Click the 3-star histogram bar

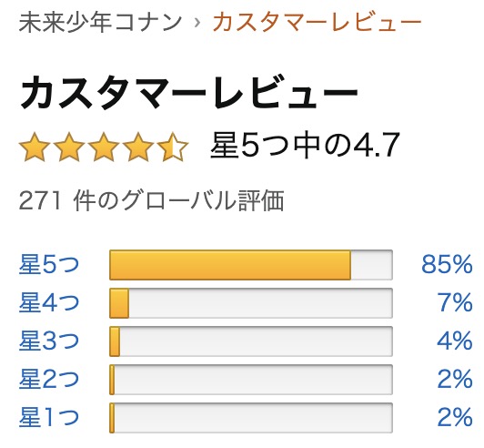251,341
